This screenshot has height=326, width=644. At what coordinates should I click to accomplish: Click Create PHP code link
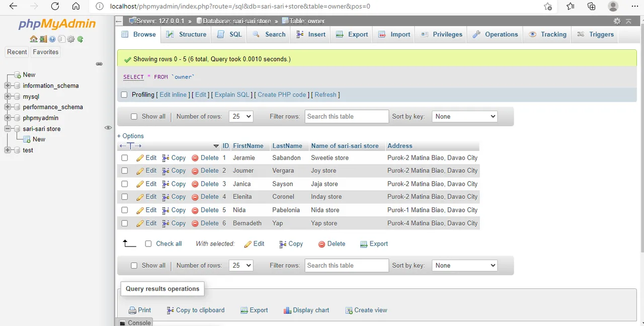282,95
